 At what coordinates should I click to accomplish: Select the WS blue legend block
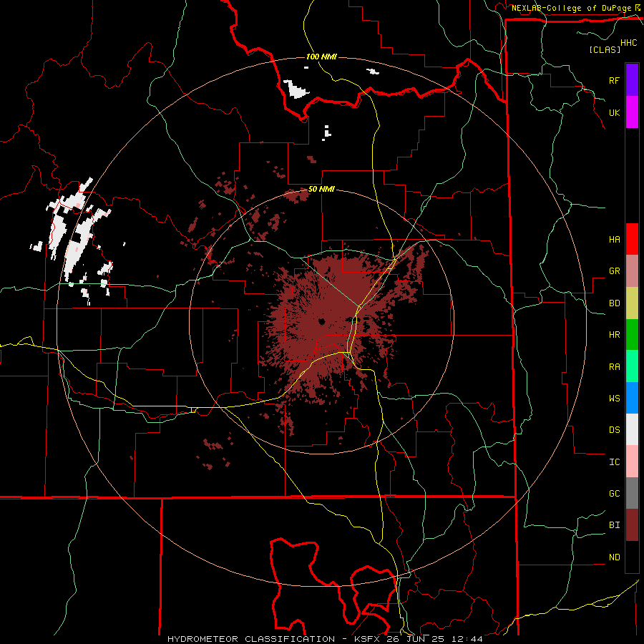click(632, 398)
